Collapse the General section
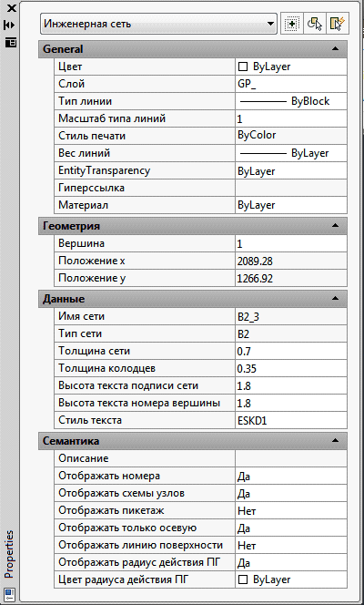Viewport: 364px width, 605px height. 335,49
